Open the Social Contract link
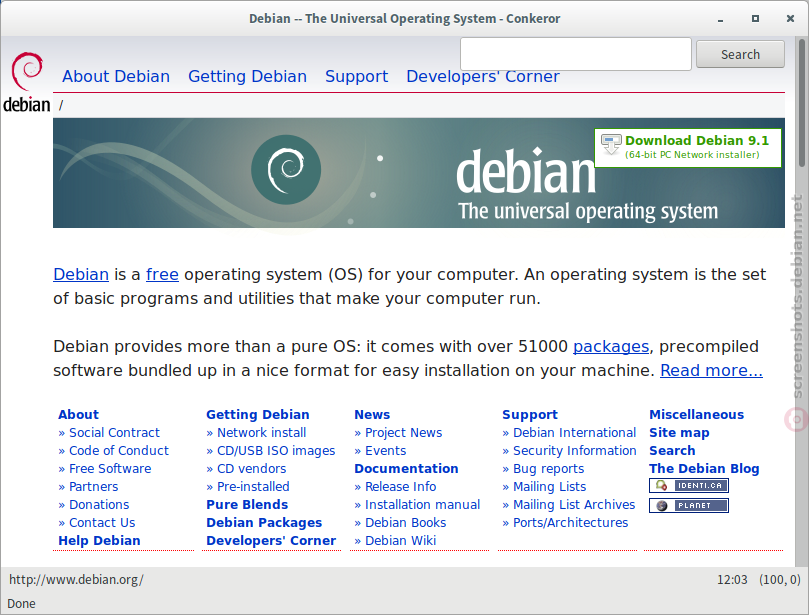809x615 pixels. 115,433
